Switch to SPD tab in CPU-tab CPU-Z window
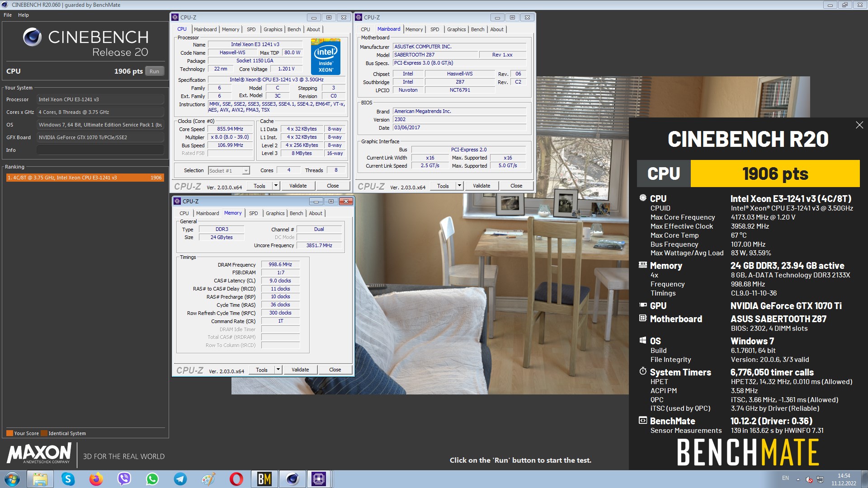 tap(251, 29)
